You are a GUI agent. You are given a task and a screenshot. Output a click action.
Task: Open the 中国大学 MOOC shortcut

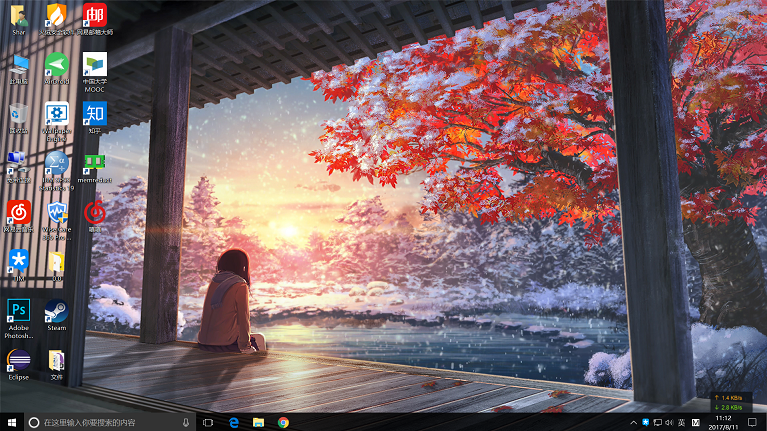(x=94, y=72)
